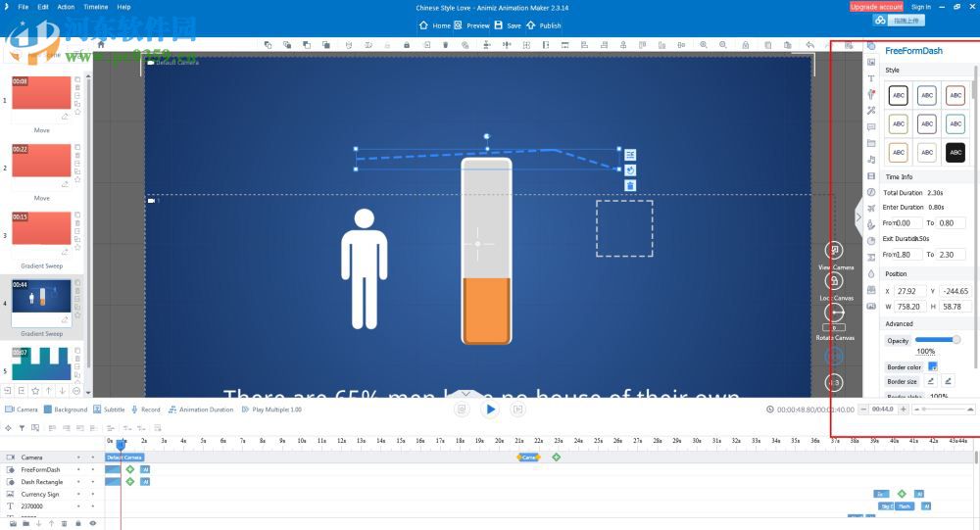The image size is (980, 530).
Task: Adjust the Opacity slider
Action: click(x=938, y=340)
